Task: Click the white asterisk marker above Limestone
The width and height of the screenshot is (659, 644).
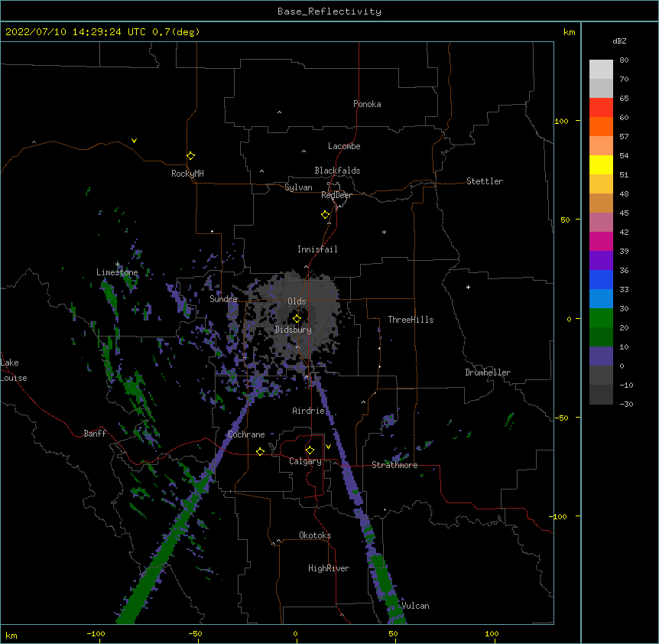Action: tap(117, 264)
